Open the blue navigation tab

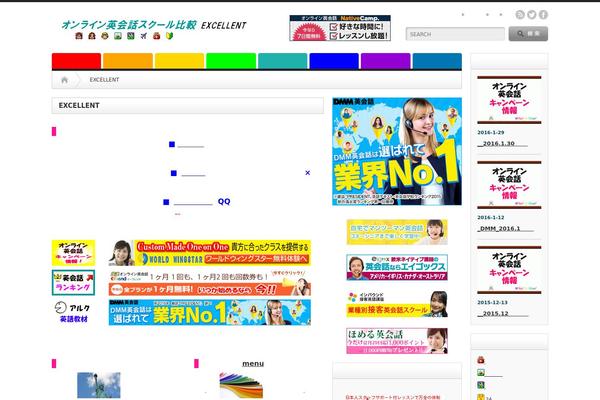click(x=334, y=61)
